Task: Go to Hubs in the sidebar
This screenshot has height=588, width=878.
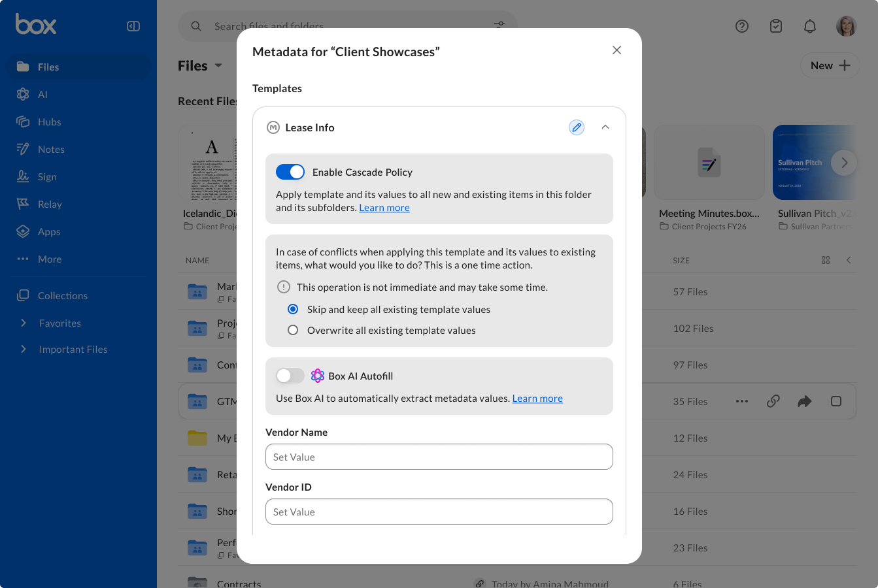Action: click(x=78, y=122)
